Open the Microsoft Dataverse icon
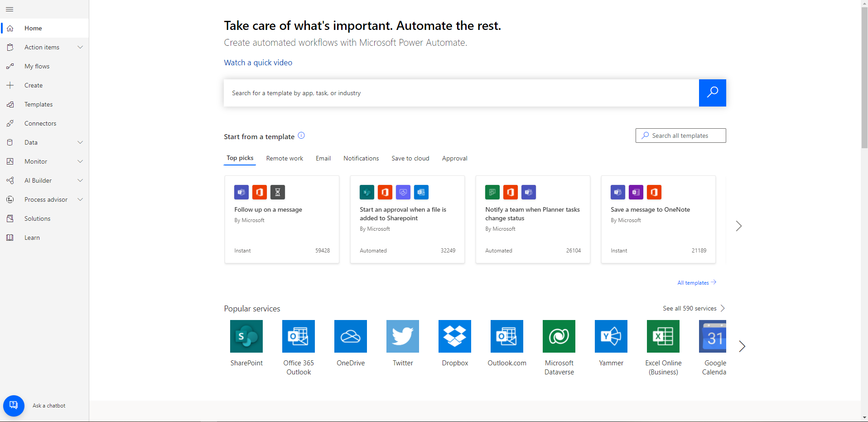868x422 pixels. [x=559, y=336]
